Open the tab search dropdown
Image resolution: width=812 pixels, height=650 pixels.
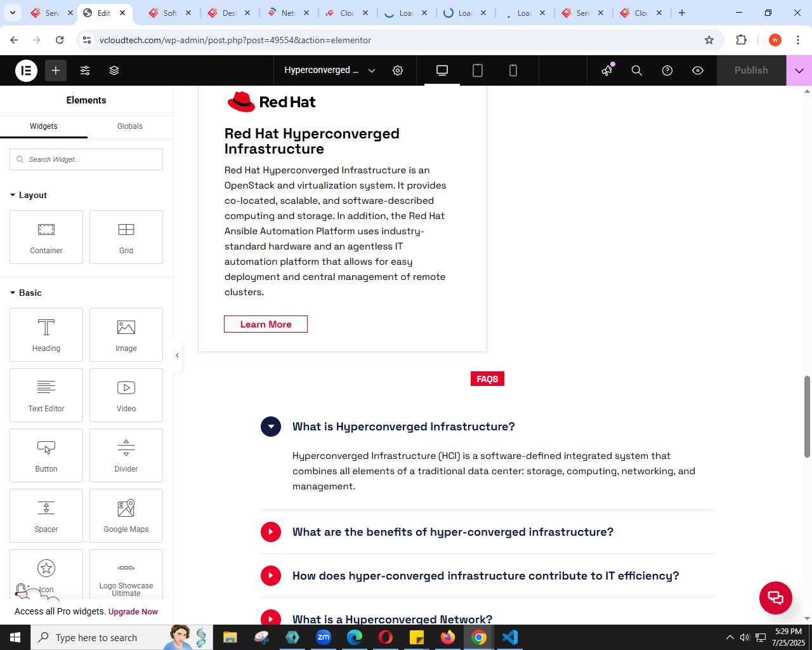pyautogui.click(x=13, y=13)
